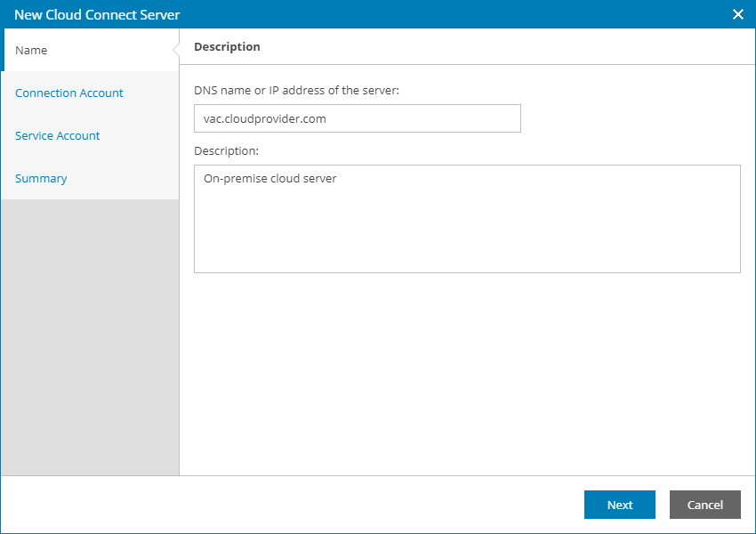Click the bold Description page heading
Screen dimensions: 756x534
[x=227, y=46]
